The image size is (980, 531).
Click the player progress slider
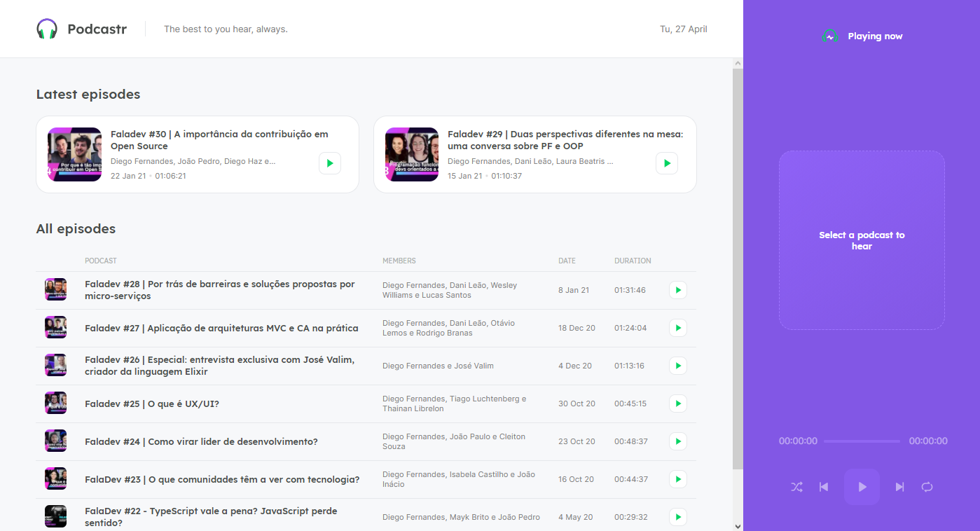[862, 441]
